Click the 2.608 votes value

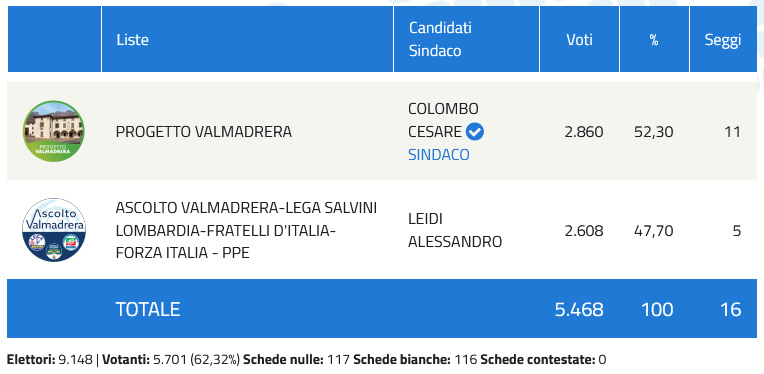click(x=584, y=230)
